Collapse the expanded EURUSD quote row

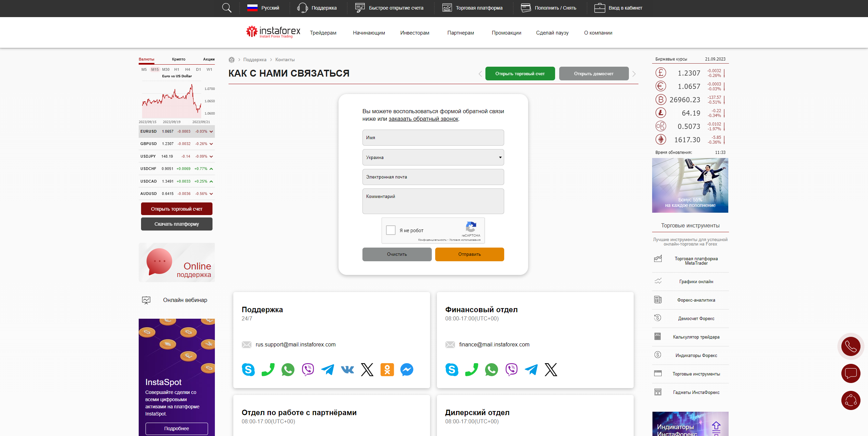pyautogui.click(x=211, y=131)
